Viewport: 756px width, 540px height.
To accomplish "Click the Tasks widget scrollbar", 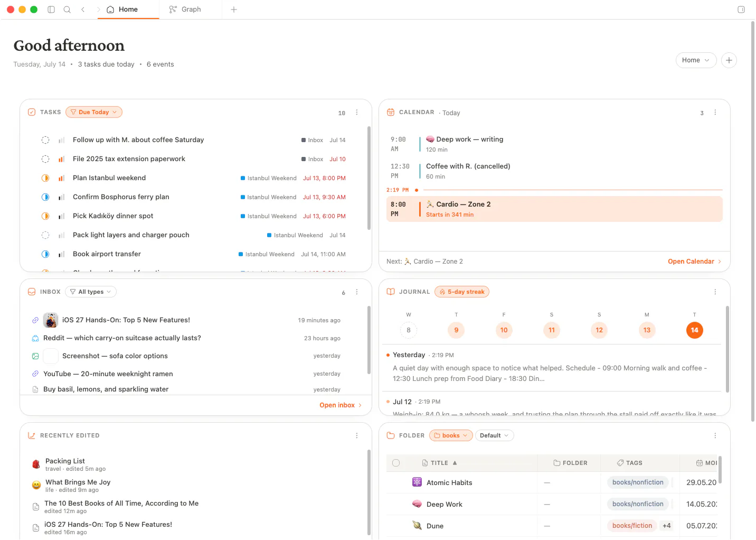I will pyautogui.click(x=368, y=178).
